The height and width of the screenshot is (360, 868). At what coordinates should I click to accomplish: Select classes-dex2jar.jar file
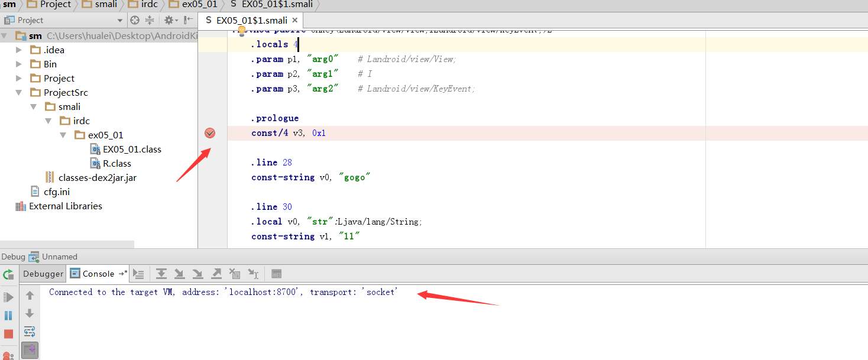(x=92, y=177)
